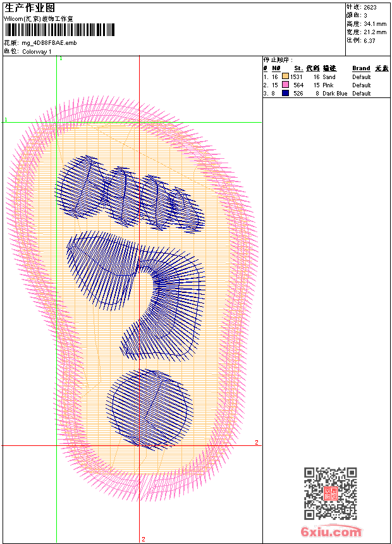Select the Dark Blue color swatch
Image resolution: width=392 pixels, height=544 pixels.
coord(285,93)
